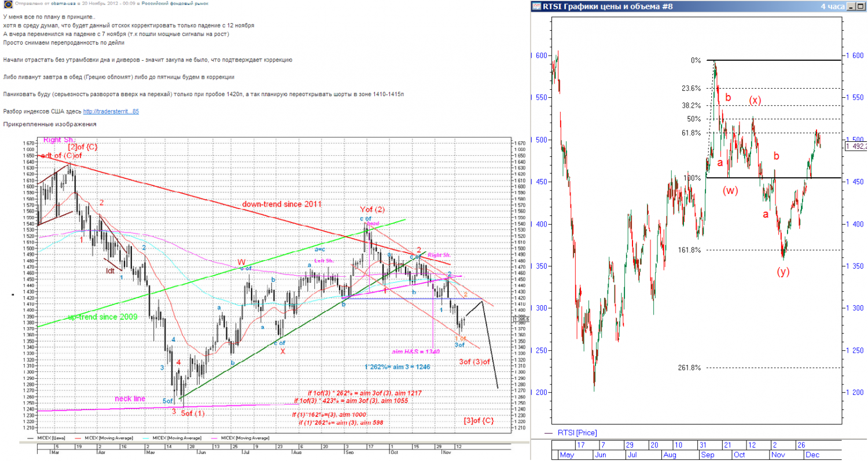
Task: Click the 5of (1) wave label
Action: tap(192, 414)
